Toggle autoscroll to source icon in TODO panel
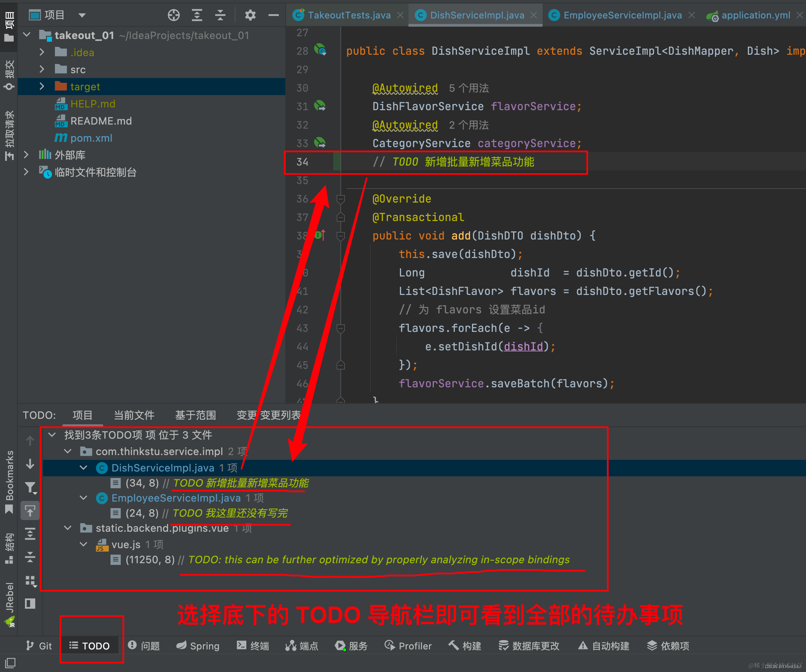The image size is (806, 672). coord(30,511)
